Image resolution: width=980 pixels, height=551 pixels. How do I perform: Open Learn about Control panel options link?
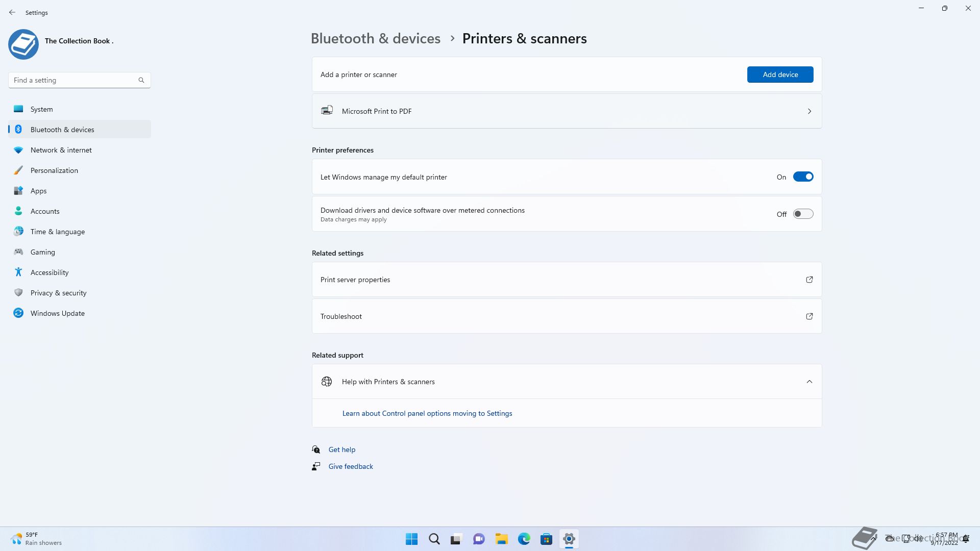427,413
